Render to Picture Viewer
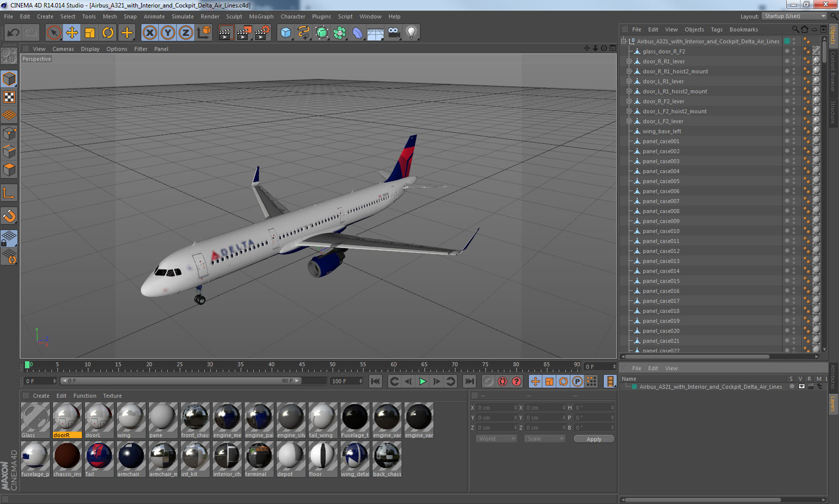839x504 pixels. 244,33
